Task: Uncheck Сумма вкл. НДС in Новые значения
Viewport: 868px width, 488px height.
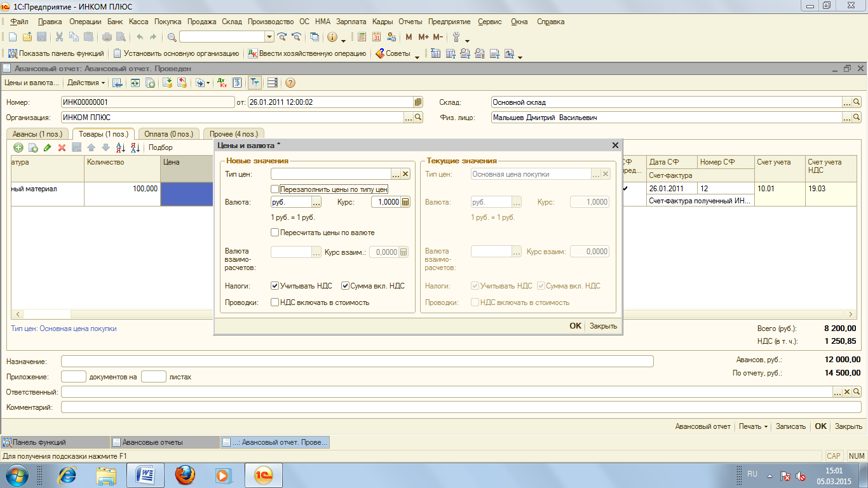Action: [346, 286]
